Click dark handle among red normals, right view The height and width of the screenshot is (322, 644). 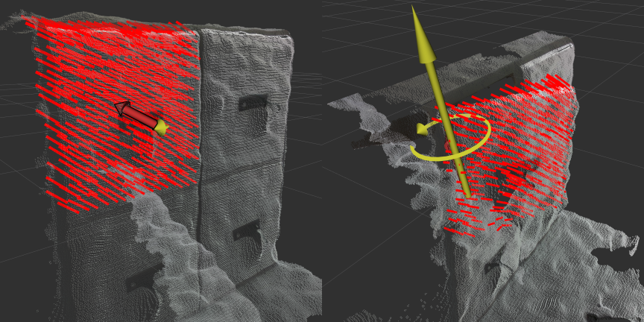[x=514, y=177]
